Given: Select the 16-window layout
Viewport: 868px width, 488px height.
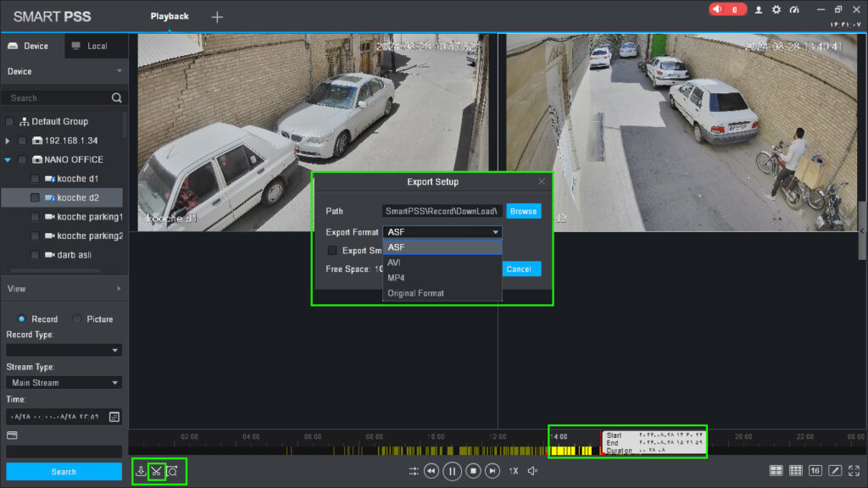Looking at the screenshot, I should coord(815,471).
